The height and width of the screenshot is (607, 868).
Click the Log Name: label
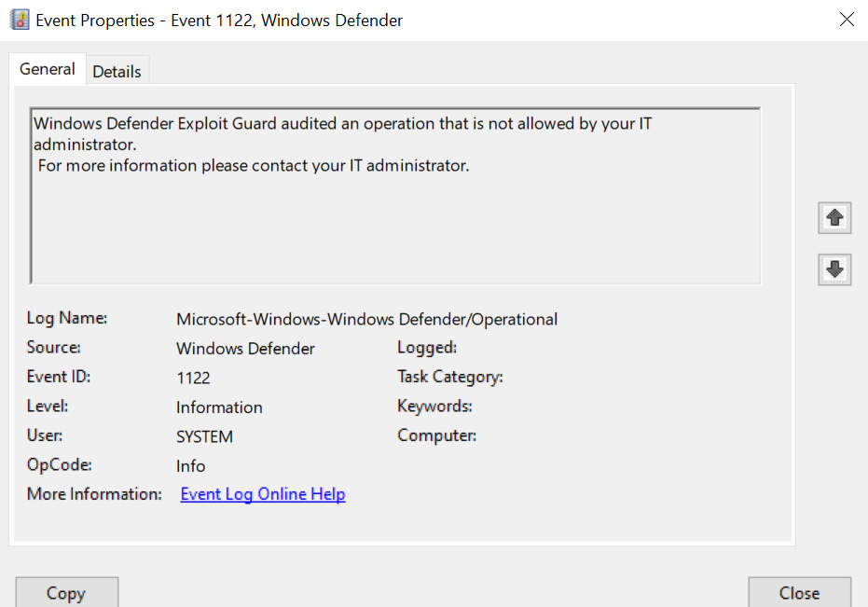67,319
